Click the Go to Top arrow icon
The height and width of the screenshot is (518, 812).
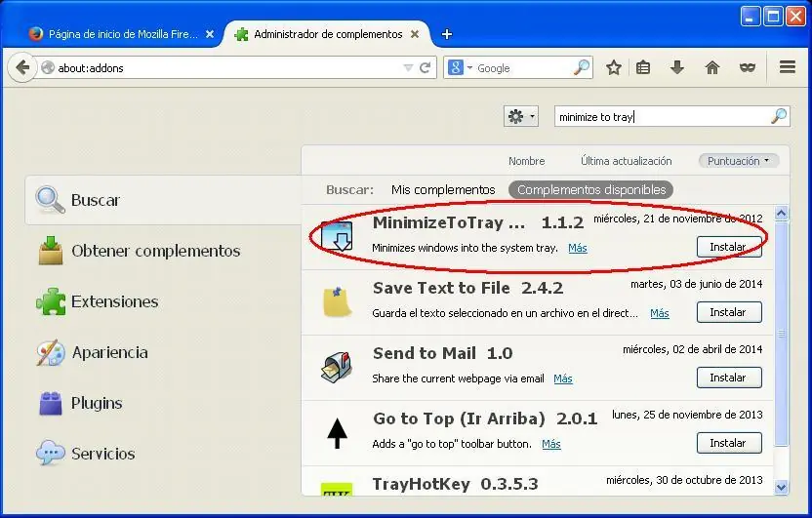click(x=337, y=433)
